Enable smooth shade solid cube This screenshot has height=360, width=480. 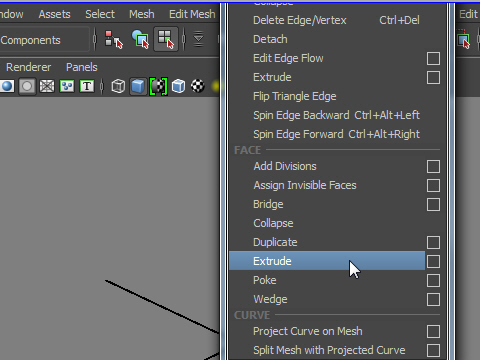click(138, 86)
